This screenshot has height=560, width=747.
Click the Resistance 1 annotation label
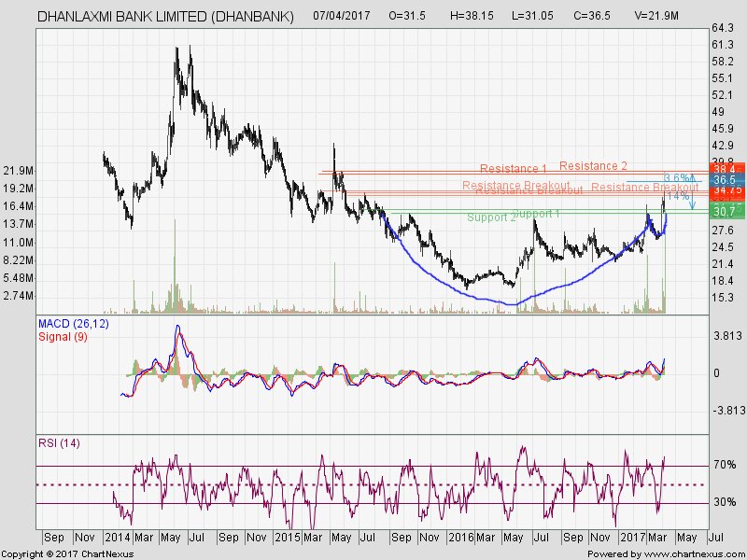point(514,169)
